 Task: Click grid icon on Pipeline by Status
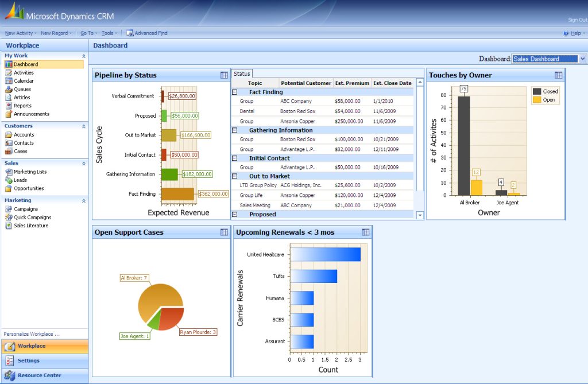[x=224, y=75]
